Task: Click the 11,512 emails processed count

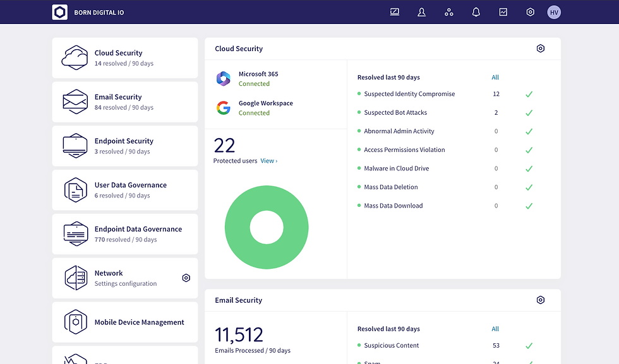Action: coord(239,335)
